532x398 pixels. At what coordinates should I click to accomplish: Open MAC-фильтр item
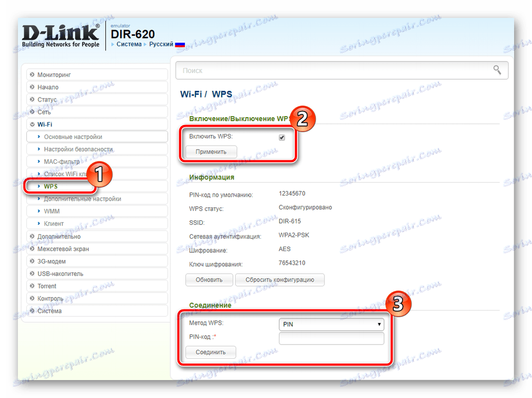point(97,161)
